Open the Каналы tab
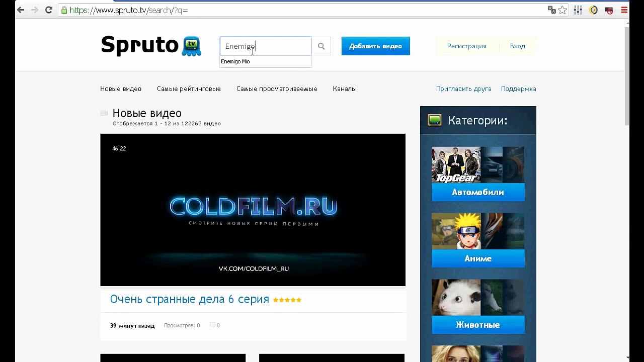 (345, 89)
